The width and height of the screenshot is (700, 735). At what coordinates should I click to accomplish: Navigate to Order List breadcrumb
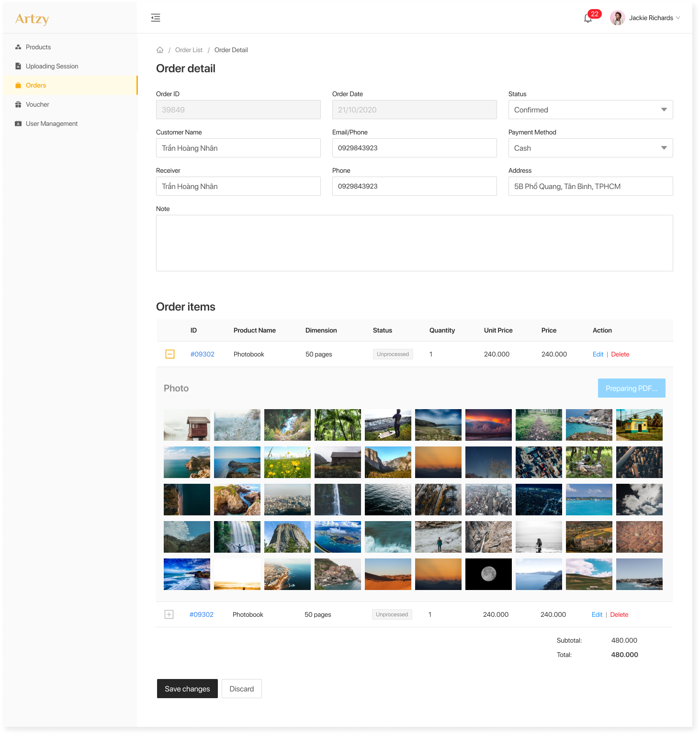click(189, 50)
